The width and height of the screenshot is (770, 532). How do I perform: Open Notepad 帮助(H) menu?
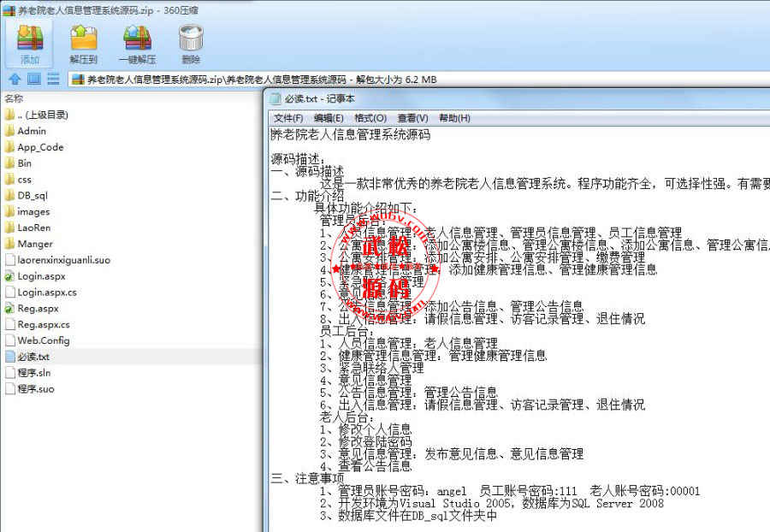454,118
